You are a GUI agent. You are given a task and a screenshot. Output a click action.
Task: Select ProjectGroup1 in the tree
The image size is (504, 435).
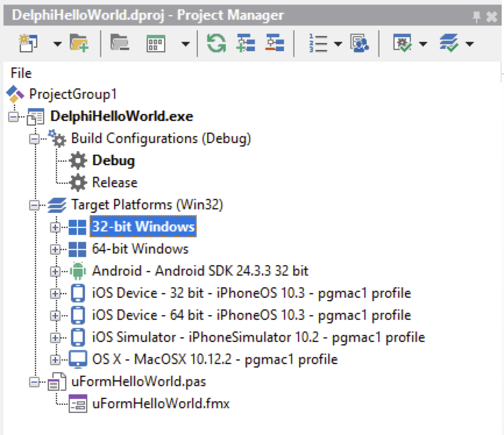coord(73,94)
